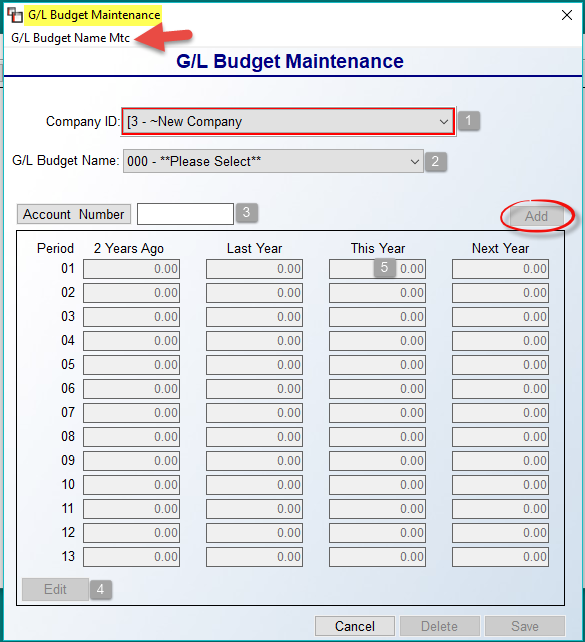Viewport: 585px width, 642px height.
Task: Select Period 01 field under Last Year
Action: [254, 269]
